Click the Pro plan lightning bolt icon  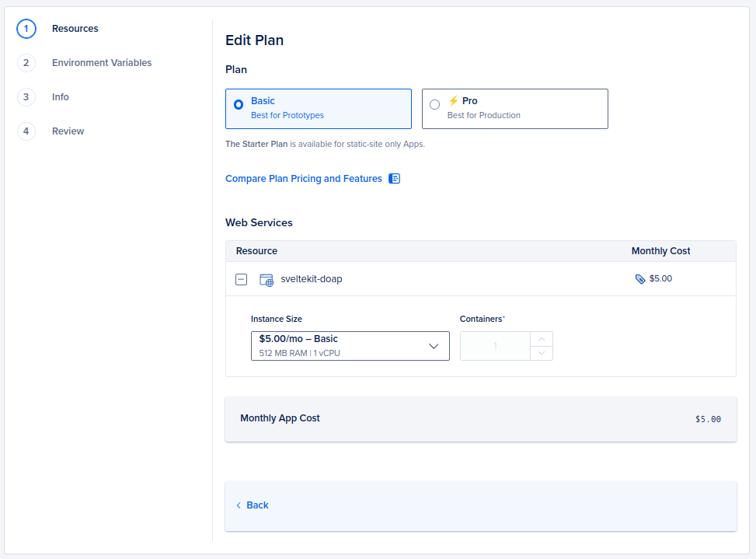point(453,101)
